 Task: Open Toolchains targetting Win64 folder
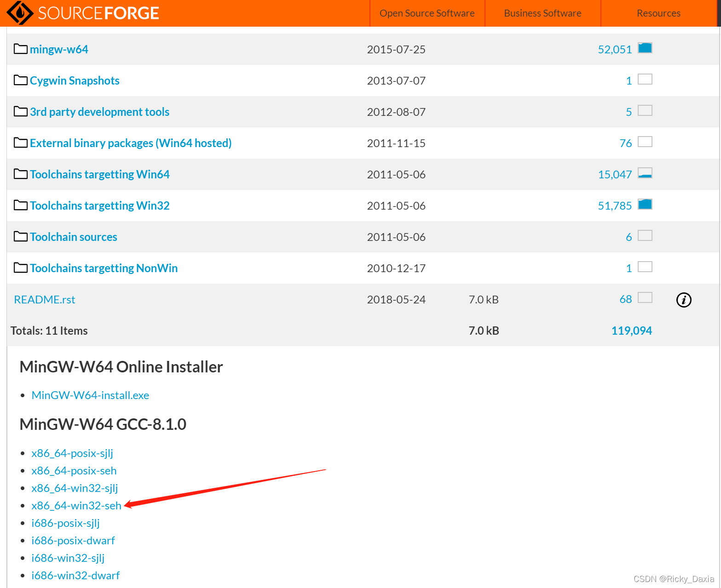[99, 174]
